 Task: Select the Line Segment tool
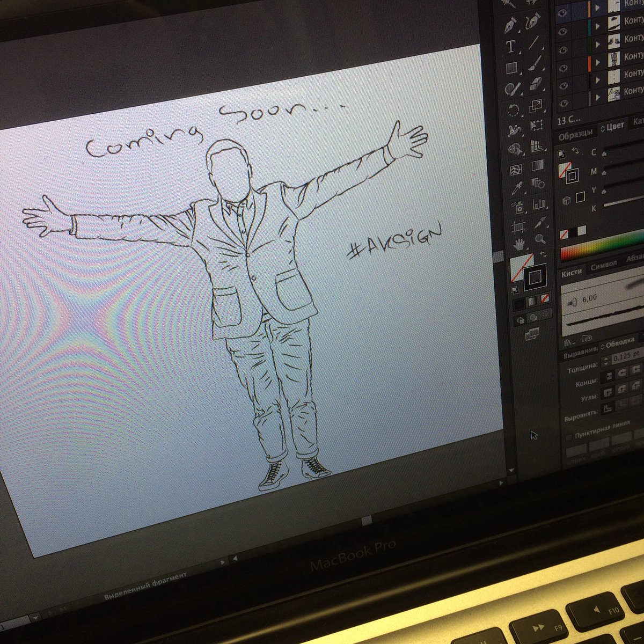click(x=534, y=42)
